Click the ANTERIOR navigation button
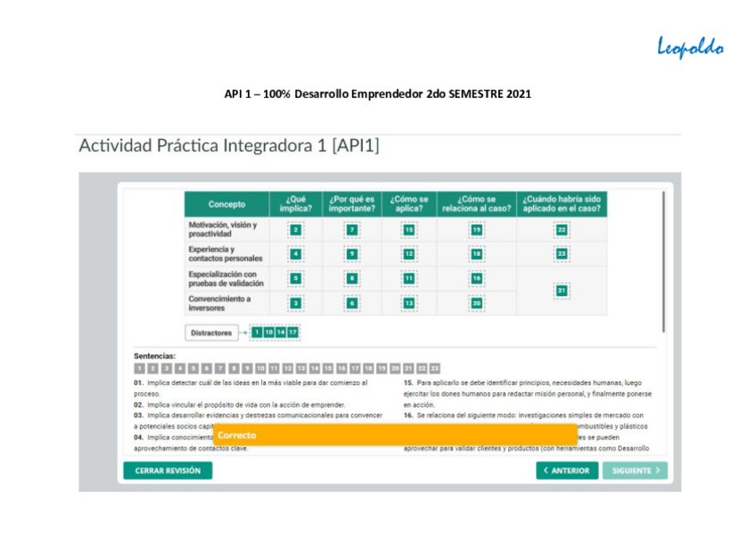Image resolution: width=756 pixels, height=534 pixels. coord(566,471)
